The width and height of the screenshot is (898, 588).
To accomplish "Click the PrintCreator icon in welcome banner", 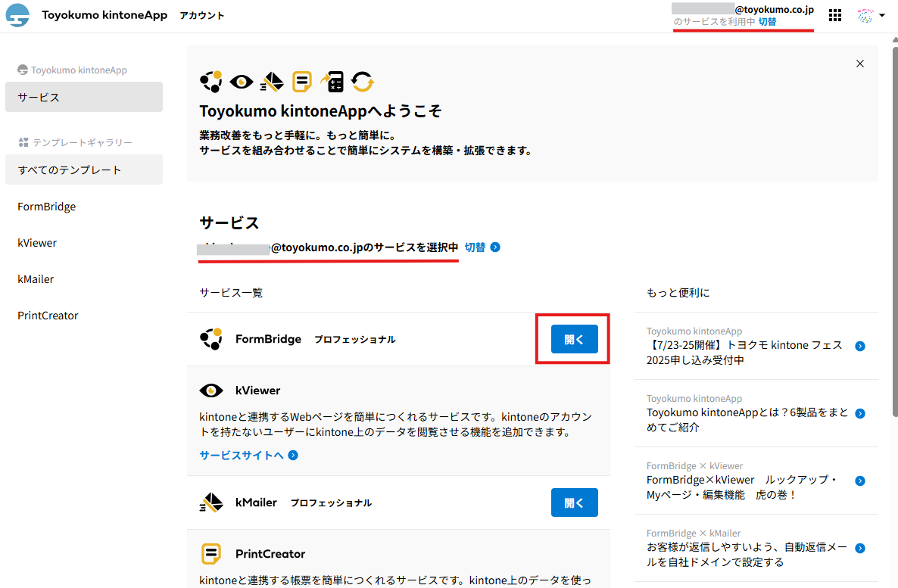I will (302, 82).
